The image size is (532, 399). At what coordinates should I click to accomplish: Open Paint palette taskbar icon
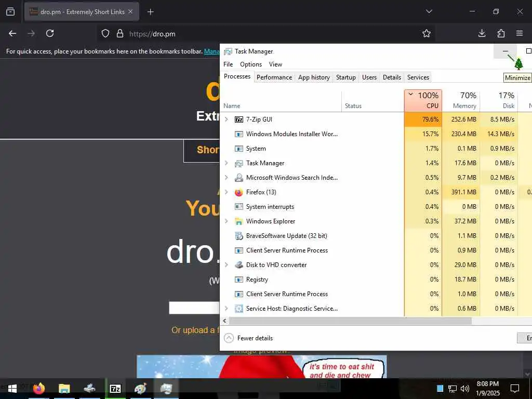click(x=140, y=389)
